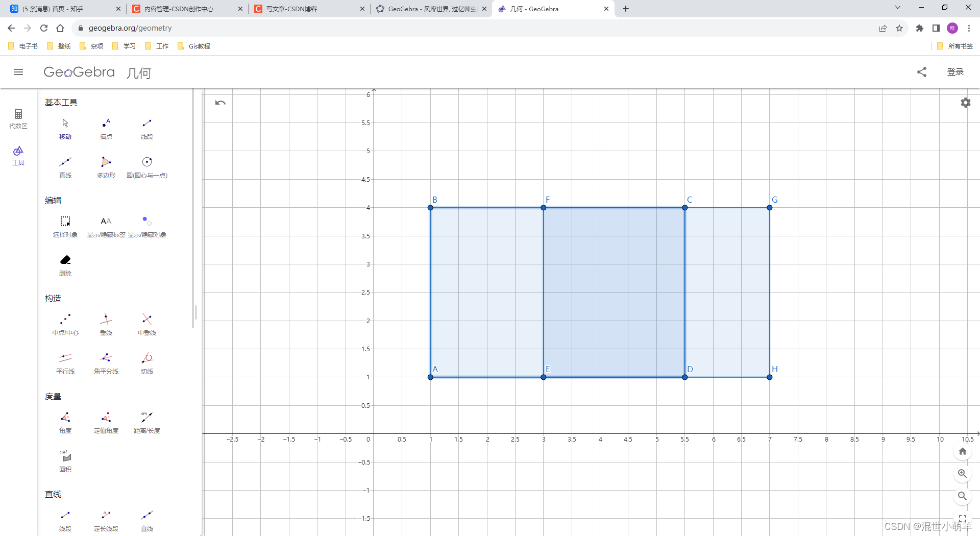The image size is (980, 536).
Task: Click the share icon
Action: pyautogui.click(x=922, y=72)
